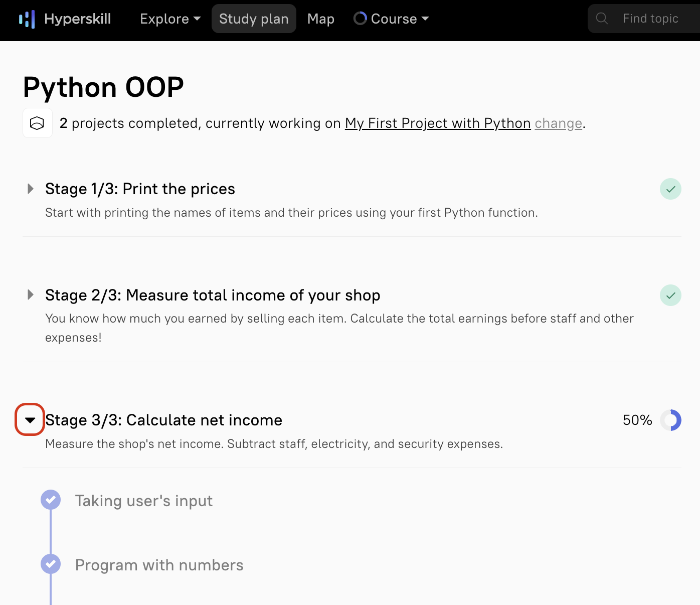This screenshot has height=605, width=700.
Task: Click the search magnifier icon
Action: tap(602, 19)
